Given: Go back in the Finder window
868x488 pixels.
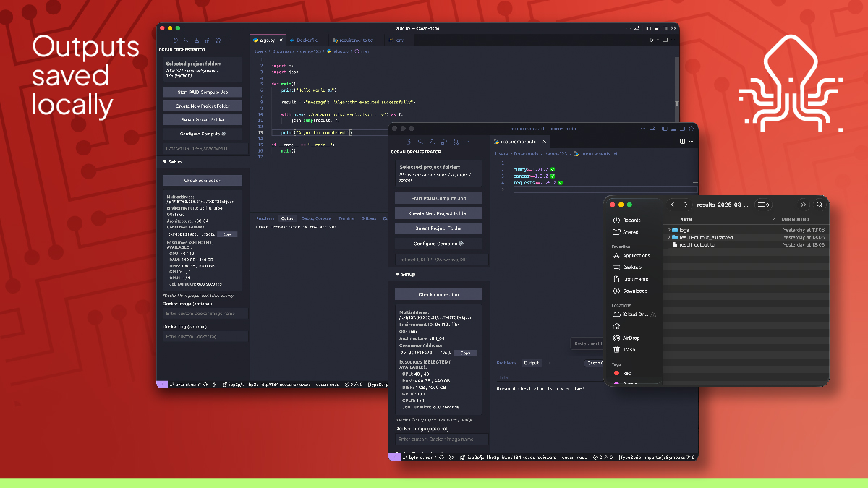Looking at the screenshot, I should coord(673,205).
